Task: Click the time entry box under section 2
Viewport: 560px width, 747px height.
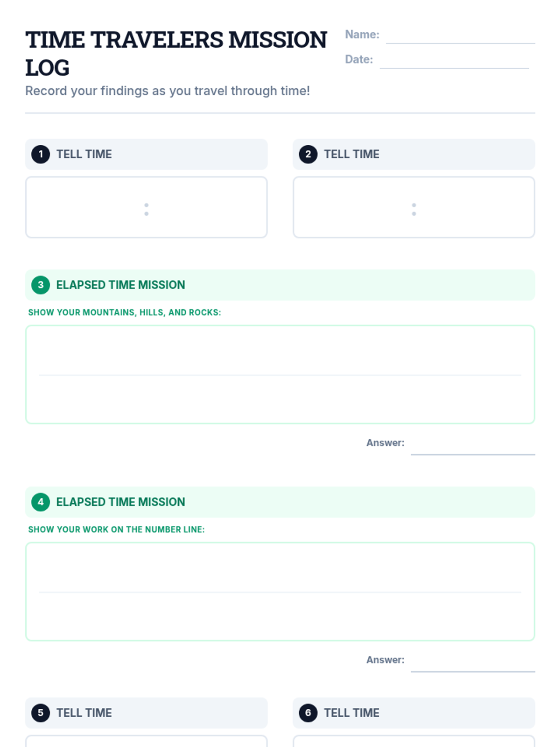Action: pos(413,207)
